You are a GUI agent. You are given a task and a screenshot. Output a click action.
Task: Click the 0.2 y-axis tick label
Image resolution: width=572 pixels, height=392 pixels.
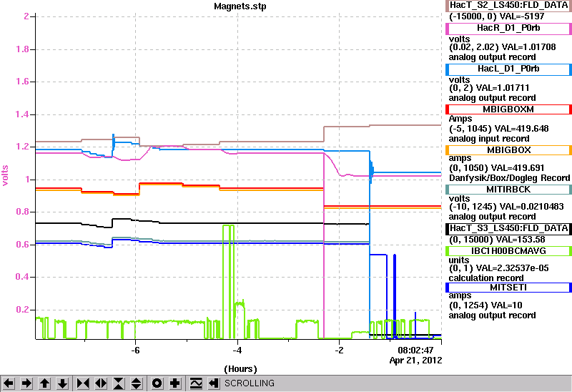22,310
